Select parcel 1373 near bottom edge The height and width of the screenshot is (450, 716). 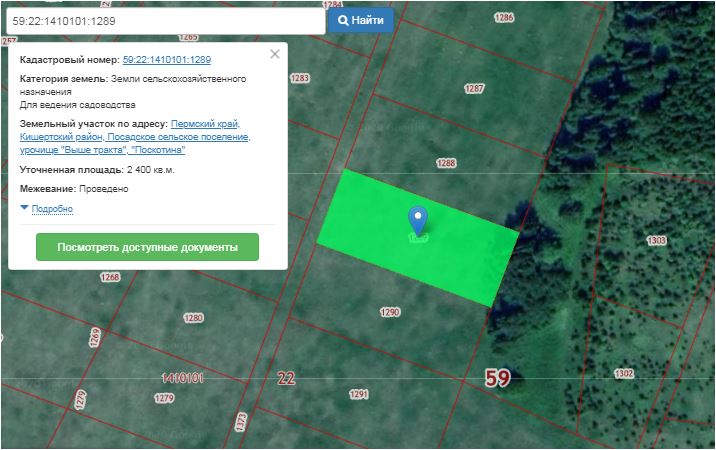coord(240,420)
